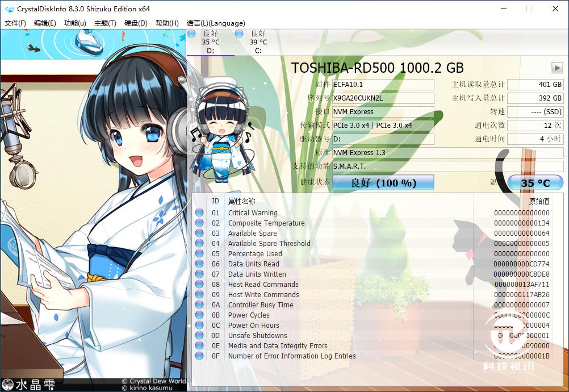Select the Critical Warning attribute name
The width and height of the screenshot is (569, 392).
click(253, 212)
